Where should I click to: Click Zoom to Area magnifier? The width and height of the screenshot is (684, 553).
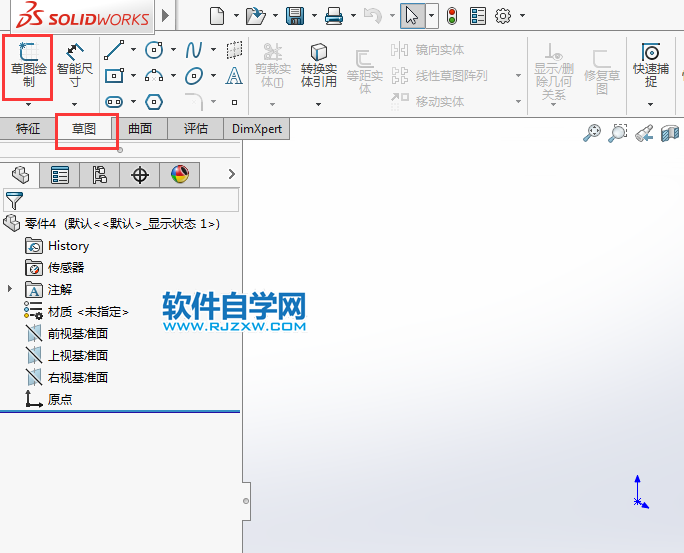pyautogui.click(x=618, y=133)
